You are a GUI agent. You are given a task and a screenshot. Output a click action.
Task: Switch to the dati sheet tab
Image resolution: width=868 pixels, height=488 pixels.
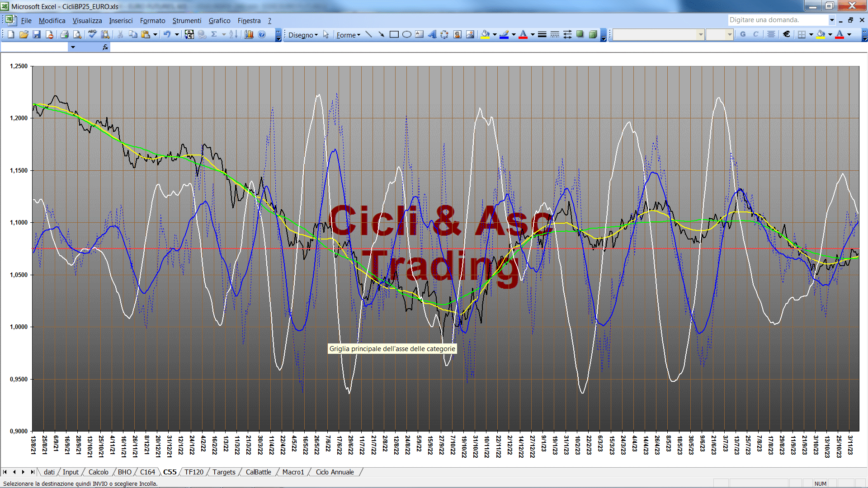pos(49,472)
